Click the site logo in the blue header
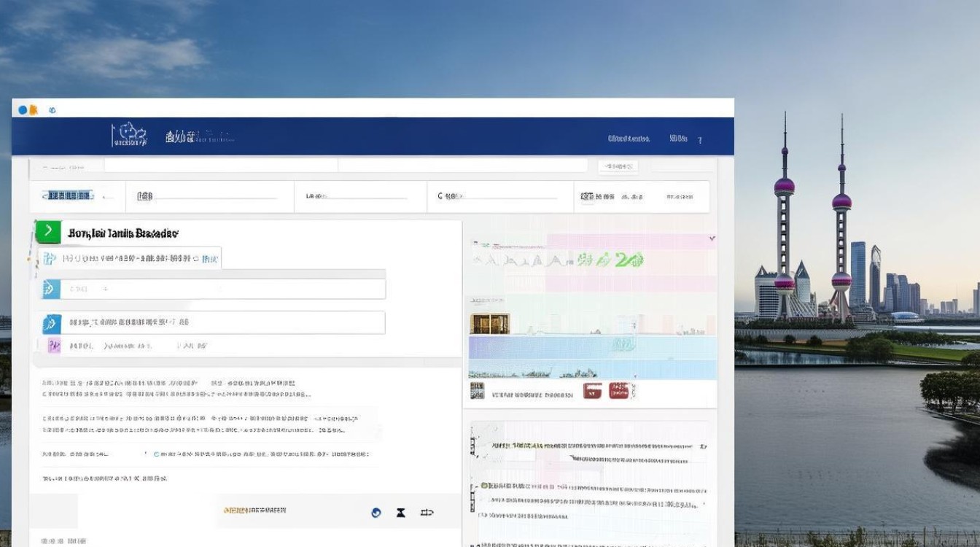 (130, 136)
